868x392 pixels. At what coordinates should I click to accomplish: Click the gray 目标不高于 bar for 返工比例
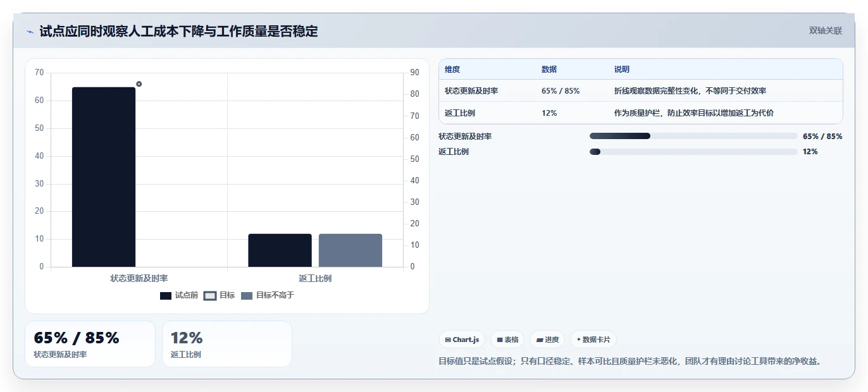pyautogui.click(x=350, y=250)
